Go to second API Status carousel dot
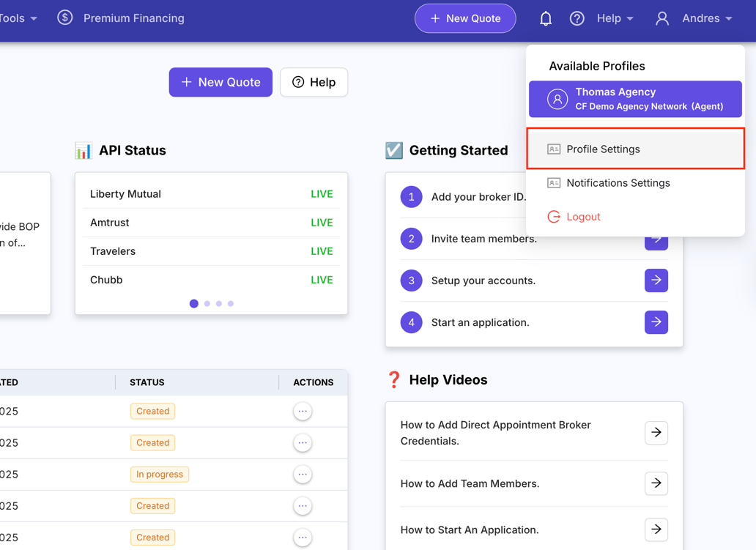 coord(207,304)
